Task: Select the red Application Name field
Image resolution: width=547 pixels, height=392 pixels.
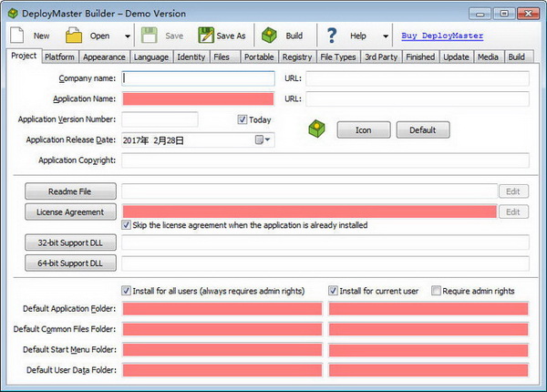Action: (x=198, y=99)
